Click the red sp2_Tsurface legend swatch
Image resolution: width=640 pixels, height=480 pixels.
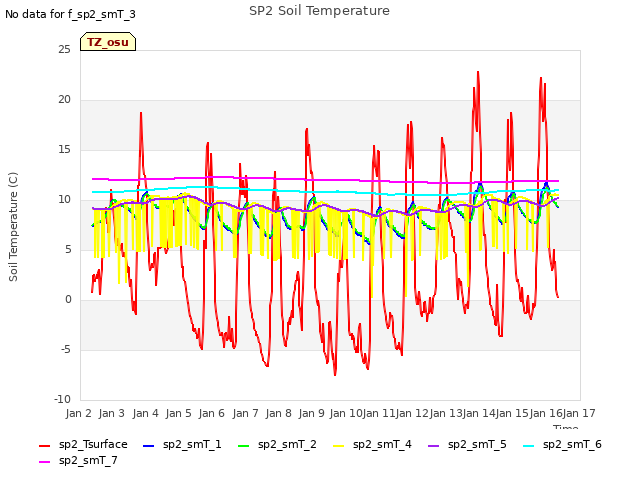[x=44, y=446]
